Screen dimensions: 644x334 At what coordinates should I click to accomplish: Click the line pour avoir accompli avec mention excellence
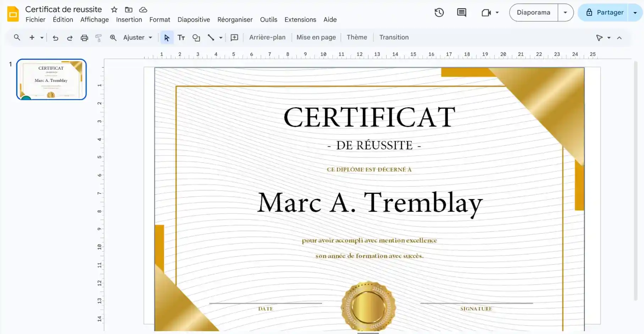point(369,241)
